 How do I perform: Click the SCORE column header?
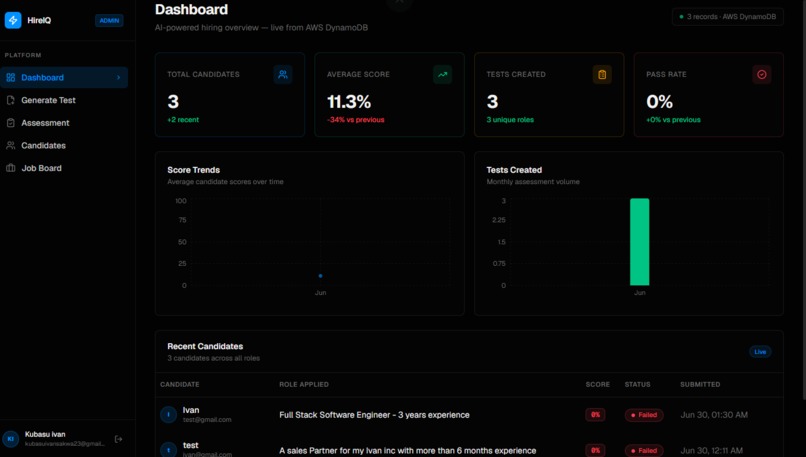(x=597, y=385)
